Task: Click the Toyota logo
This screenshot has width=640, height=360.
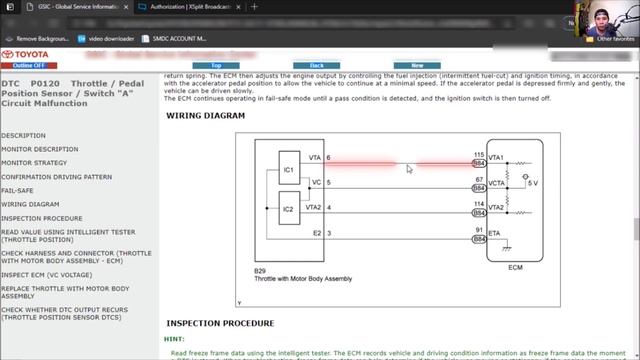Action: point(25,54)
